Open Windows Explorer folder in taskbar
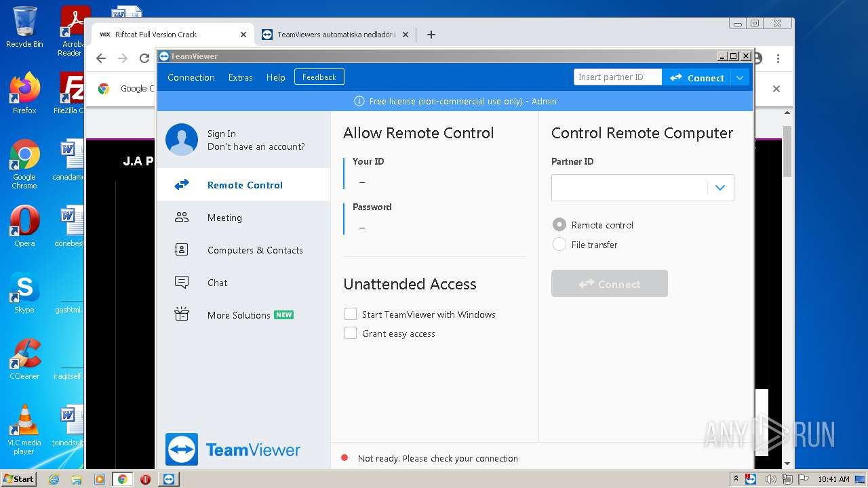The width and height of the screenshot is (868, 488). (77, 479)
